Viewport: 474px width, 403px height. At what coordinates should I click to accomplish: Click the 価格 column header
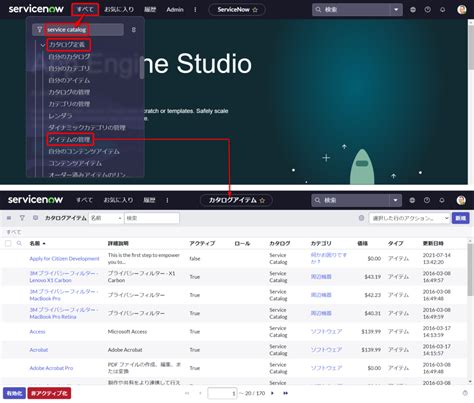[362, 243]
